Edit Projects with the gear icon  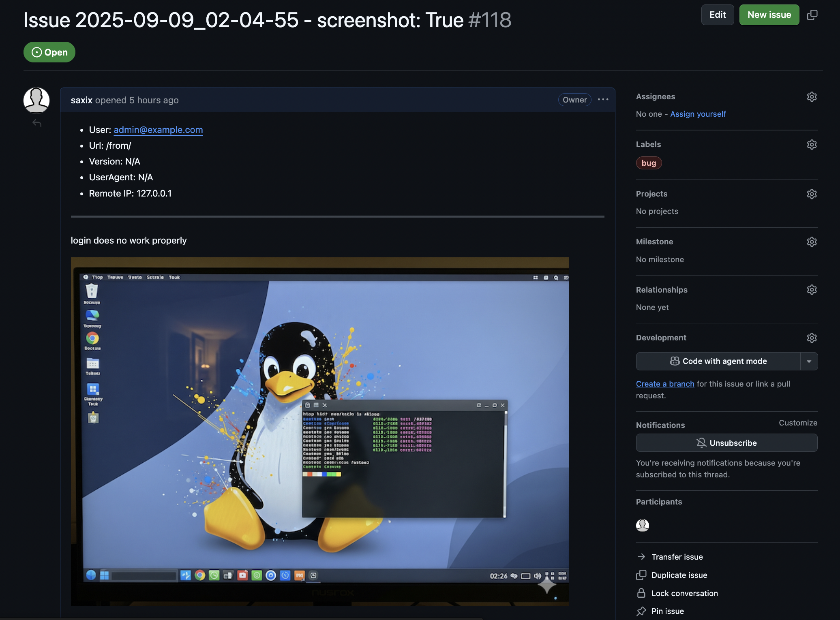812,194
